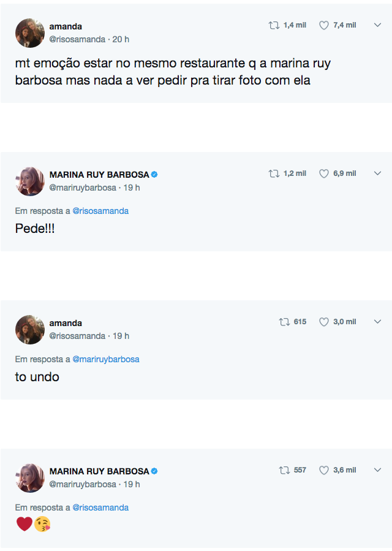This screenshot has height=551, width=392.
Task: Retweet amanda's "to undo" reply
Action: 284,322
